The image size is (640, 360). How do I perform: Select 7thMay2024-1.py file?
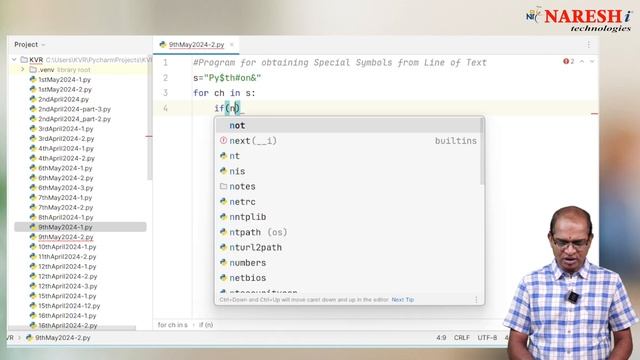(65, 198)
